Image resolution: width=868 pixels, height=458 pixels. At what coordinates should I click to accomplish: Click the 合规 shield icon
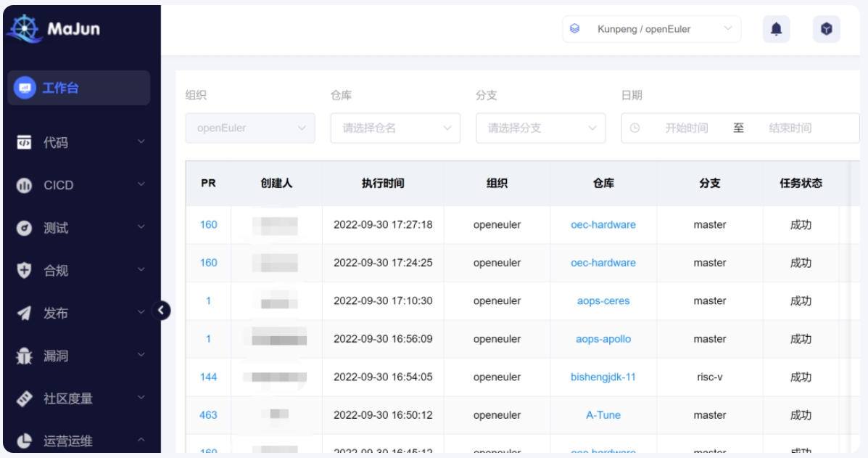tap(24, 271)
